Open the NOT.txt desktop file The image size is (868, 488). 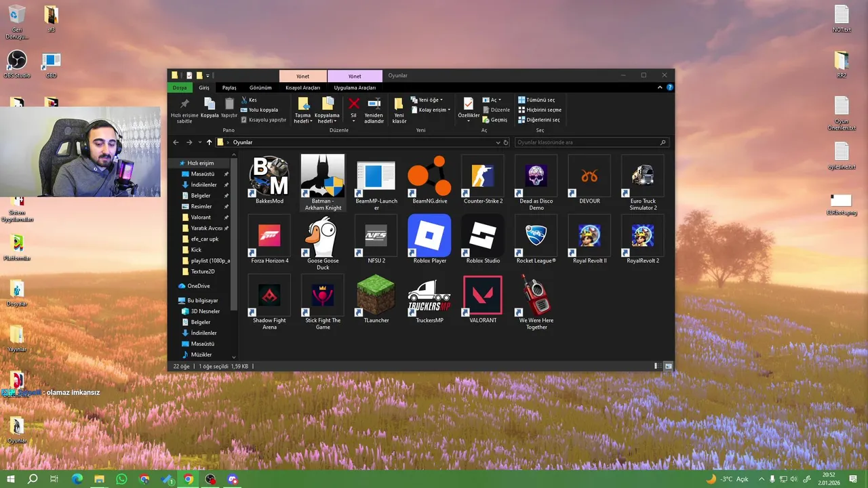tap(842, 19)
